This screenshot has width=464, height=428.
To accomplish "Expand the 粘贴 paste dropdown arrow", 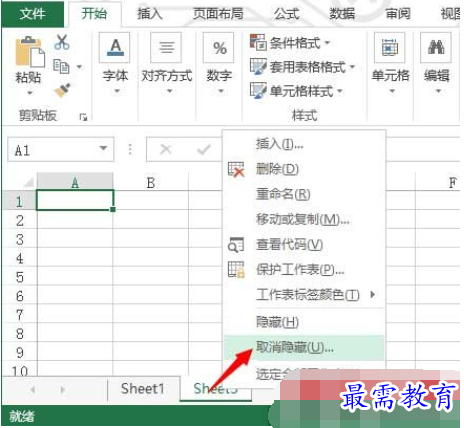I will coord(30,93).
